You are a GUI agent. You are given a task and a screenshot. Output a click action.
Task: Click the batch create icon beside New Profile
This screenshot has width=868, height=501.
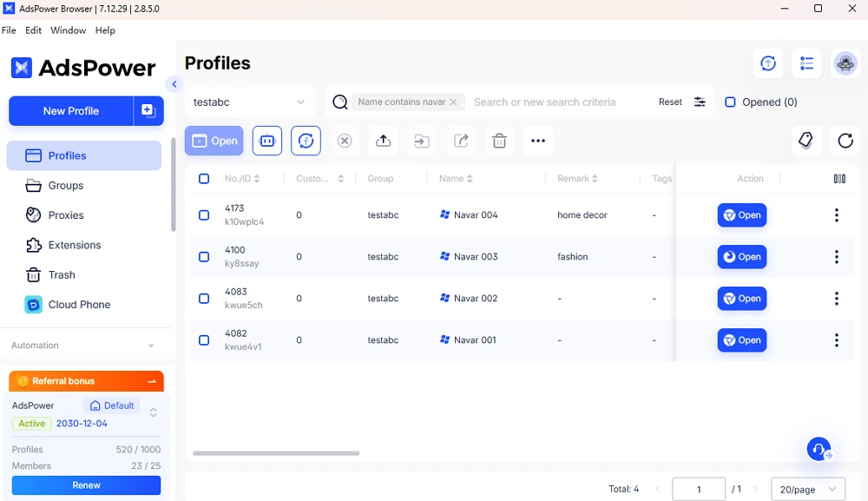point(148,111)
